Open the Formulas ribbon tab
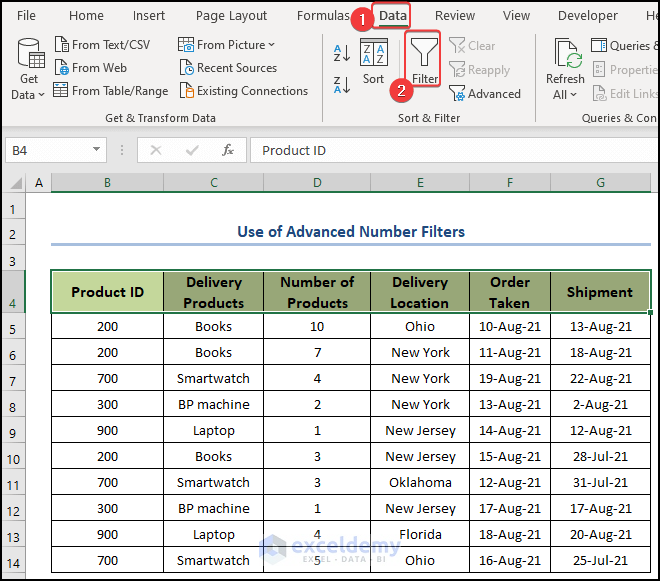Image resolution: width=660 pixels, height=581 pixels. 322,16
